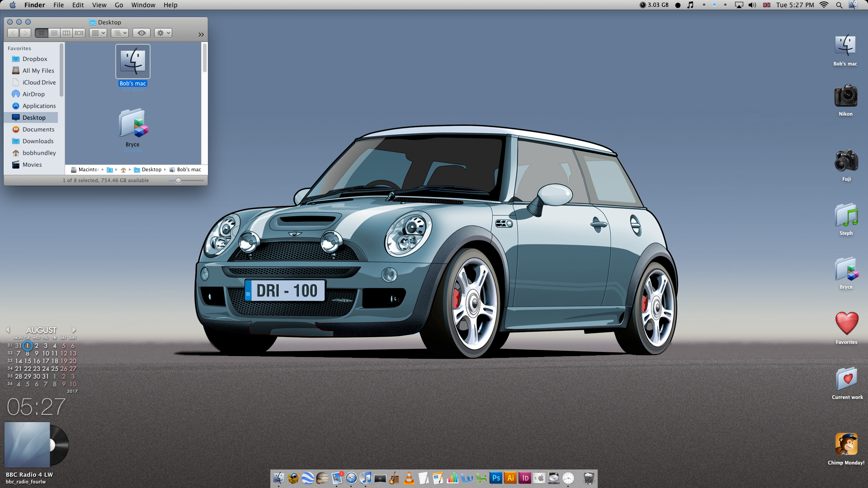Select the Nikon camera desktop icon
The height and width of the screenshot is (488, 868).
pos(845,96)
